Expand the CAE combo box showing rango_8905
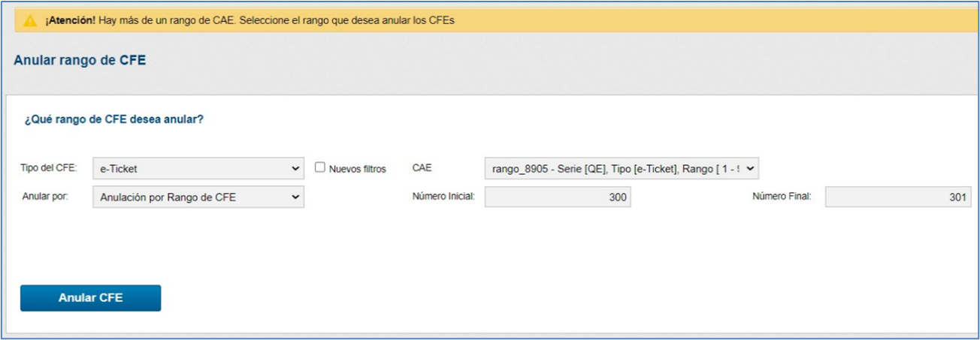Screen dimensions: 980x340 point(616,169)
